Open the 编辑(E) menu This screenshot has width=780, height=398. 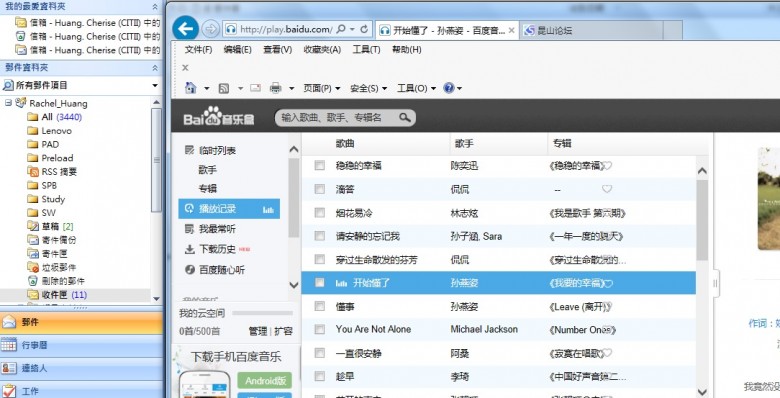click(237, 50)
